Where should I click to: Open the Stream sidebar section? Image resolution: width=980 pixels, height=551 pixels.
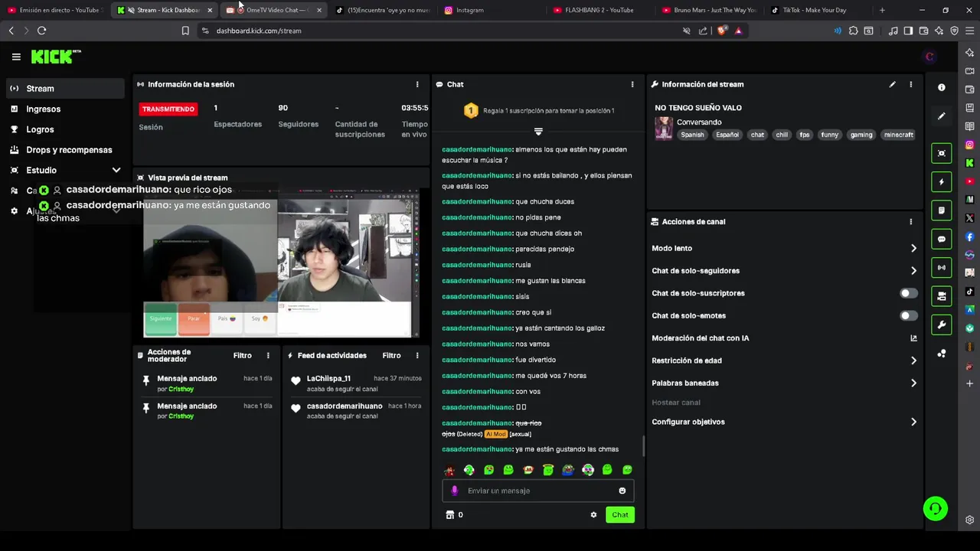64,89
